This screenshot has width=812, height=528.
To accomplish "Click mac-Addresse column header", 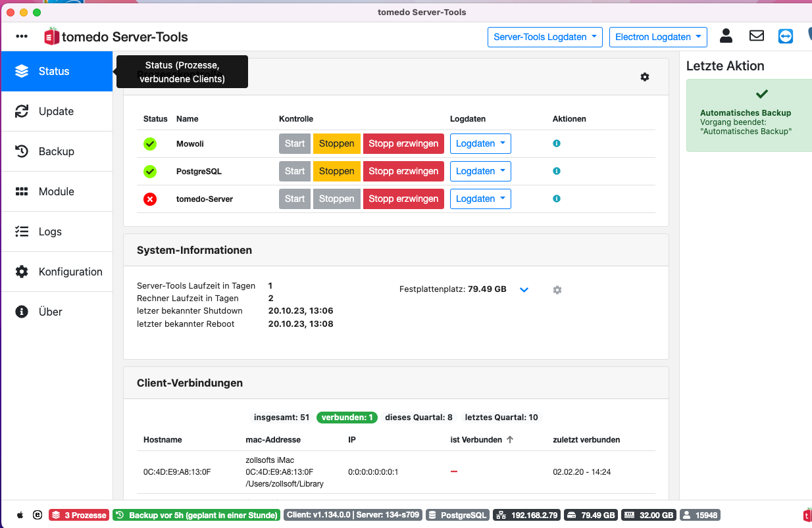I will 273,440.
